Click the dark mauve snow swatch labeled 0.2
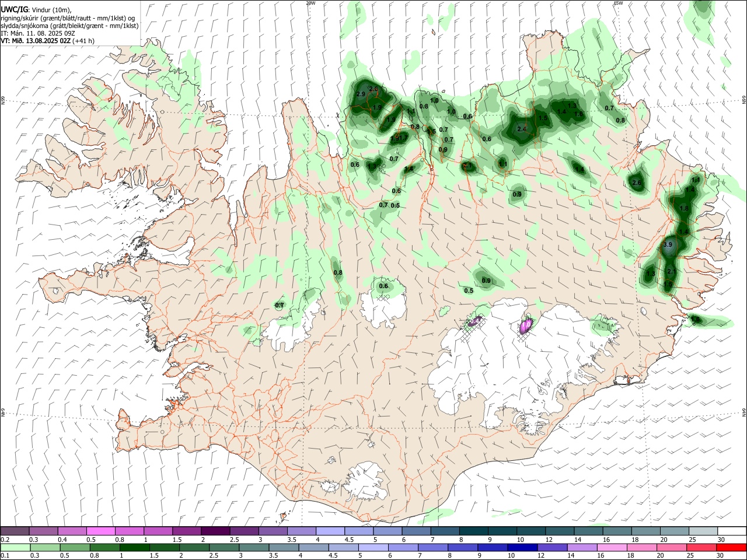747x560 pixels. (15, 531)
